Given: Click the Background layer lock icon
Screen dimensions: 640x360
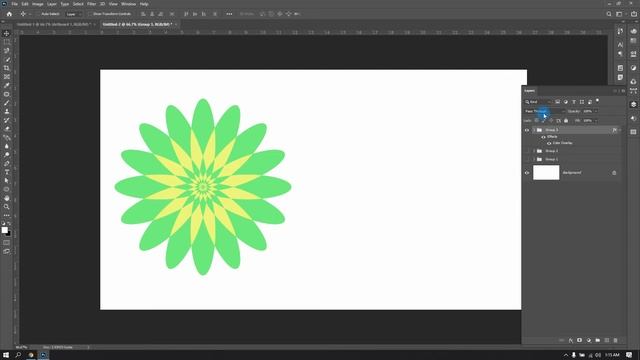Looking at the screenshot, I should click(x=614, y=173).
